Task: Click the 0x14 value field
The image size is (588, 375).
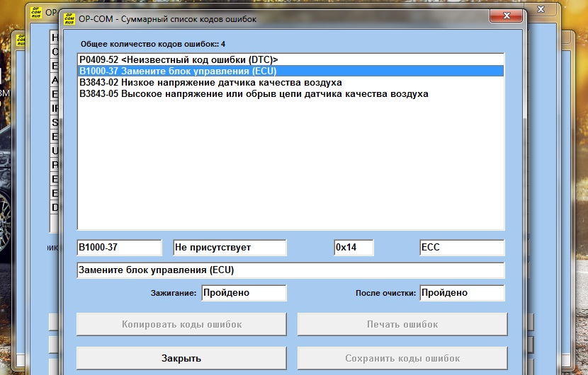Action: pos(354,248)
